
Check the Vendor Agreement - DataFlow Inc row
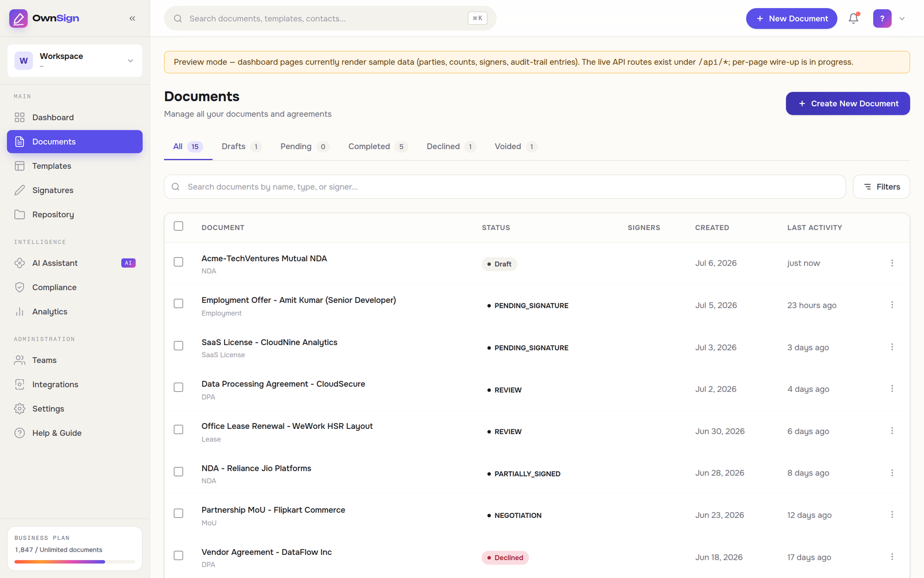coord(178,555)
